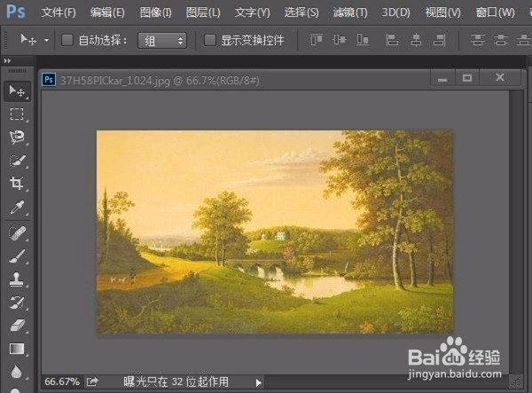Open the 文字(Y) menu
Screen dimensions: 532x393
coord(252,12)
